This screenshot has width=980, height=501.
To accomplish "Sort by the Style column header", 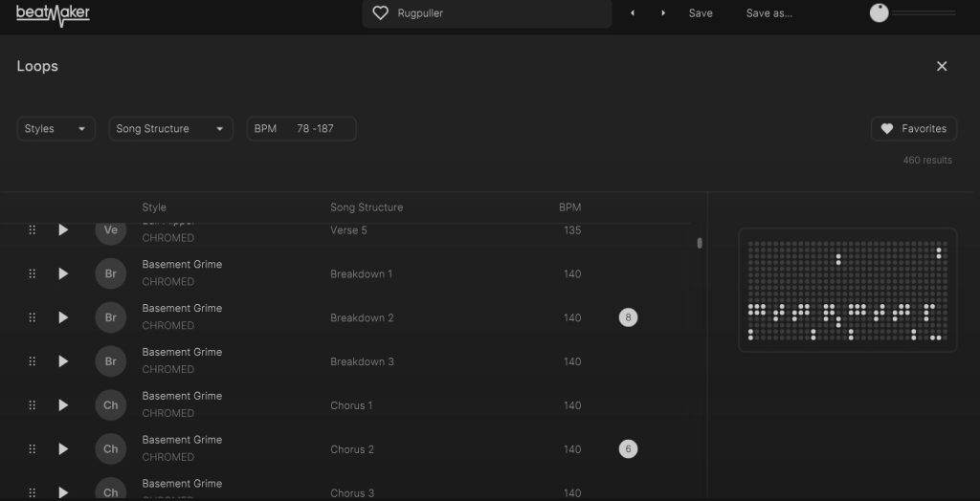I will point(154,207).
